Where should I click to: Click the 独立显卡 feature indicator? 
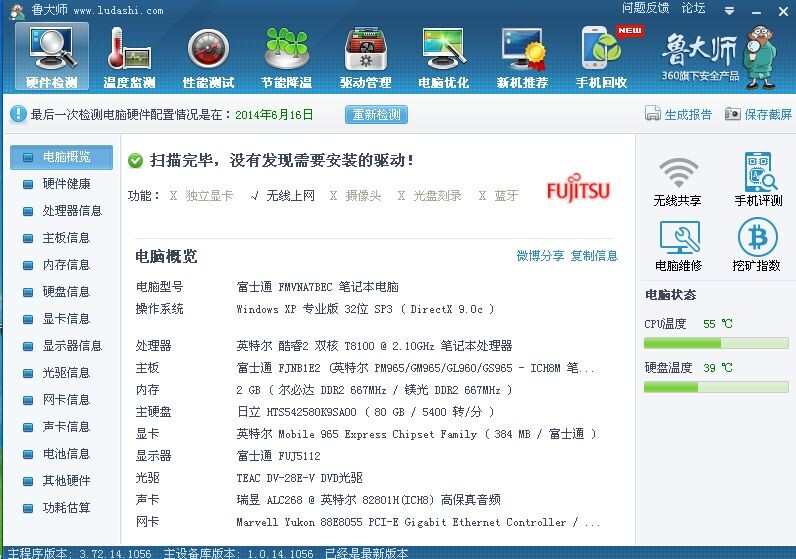201,195
